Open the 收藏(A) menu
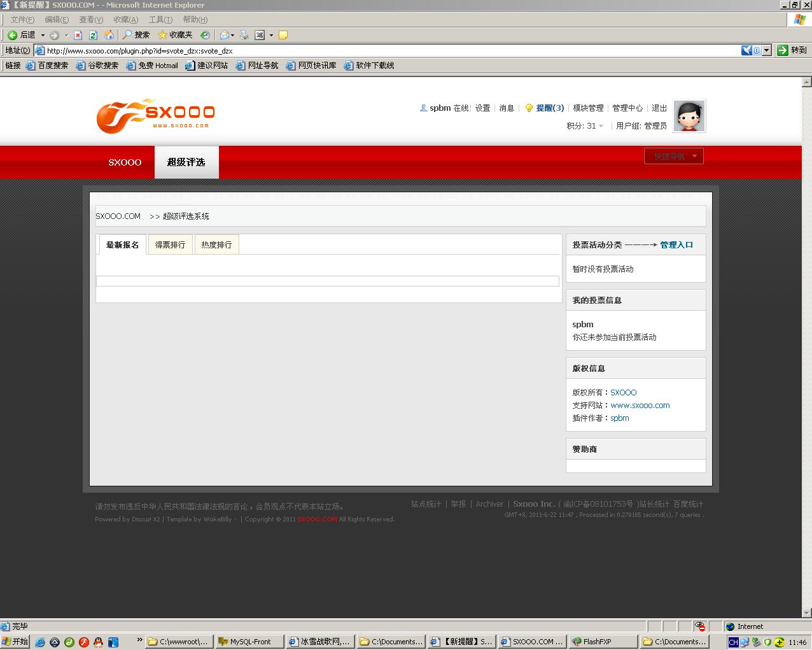The width and height of the screenshot is (812, 650). [125, 20]
